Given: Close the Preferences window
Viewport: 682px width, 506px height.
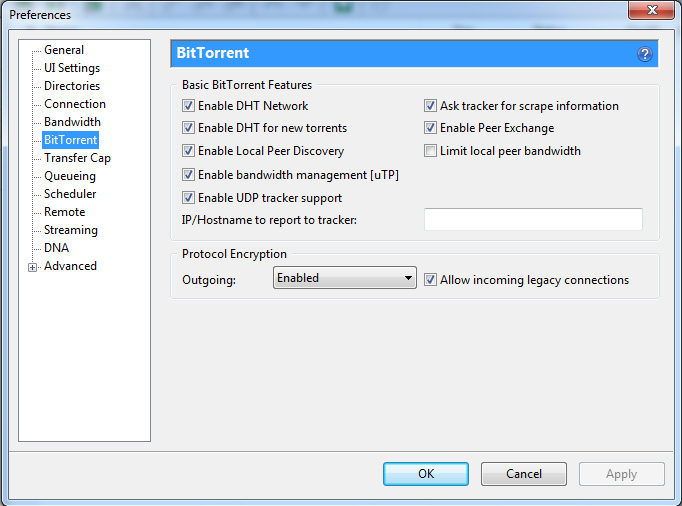Looking at the screenshot, I should point(651,10).
